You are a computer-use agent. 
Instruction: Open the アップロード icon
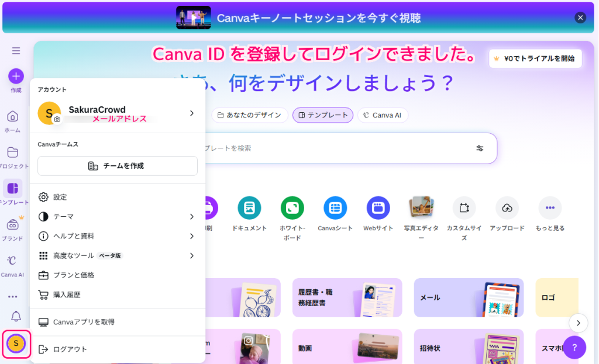[x=507, y=207]
